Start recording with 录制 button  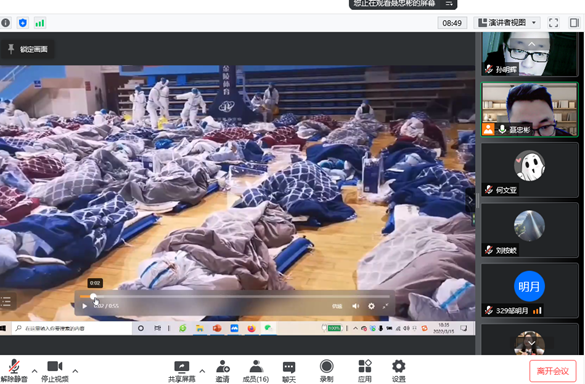pos(326,371)
